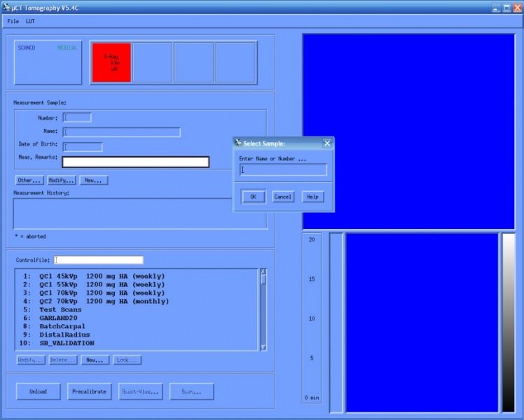Image resolution: width=524 pixels, height=420 pixels.
Task: Maximize the µCT Tomography window
Action: 506,8
